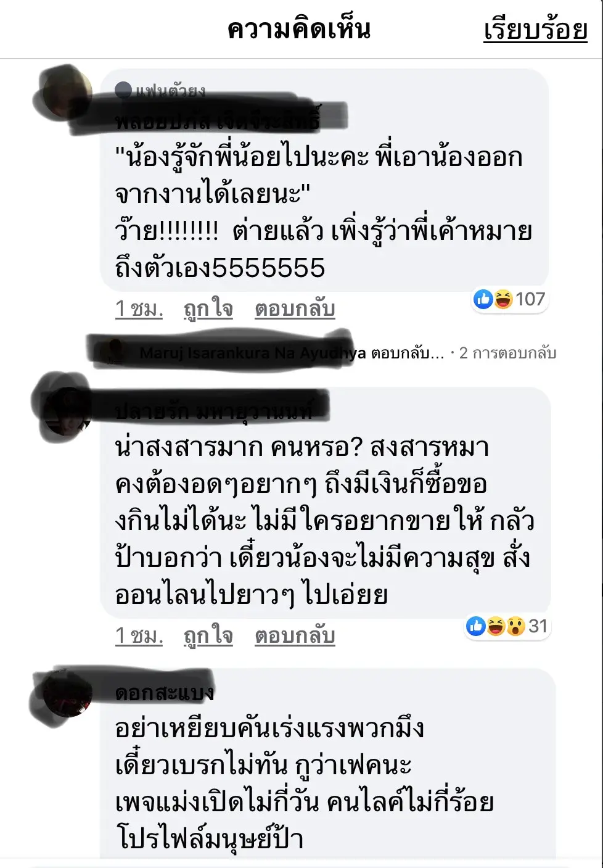The width and height of the screenshot is (603, 868).
Task: Reply to the second comment via ตอบกลับ
Action: [x=295, y=635]
